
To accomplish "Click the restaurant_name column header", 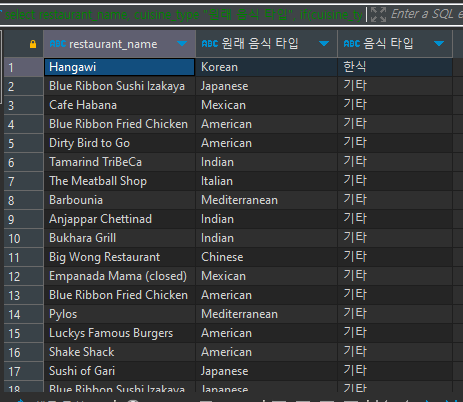I will [119, 44].
